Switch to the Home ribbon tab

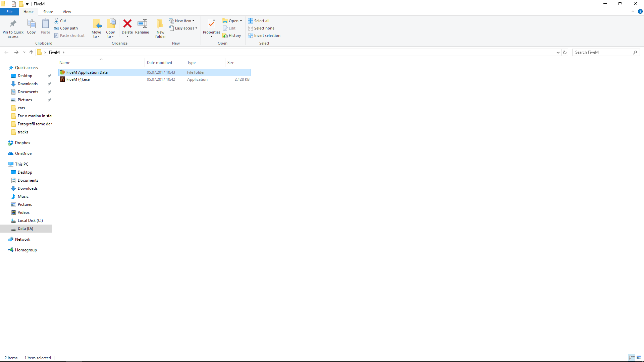point(29,12)
